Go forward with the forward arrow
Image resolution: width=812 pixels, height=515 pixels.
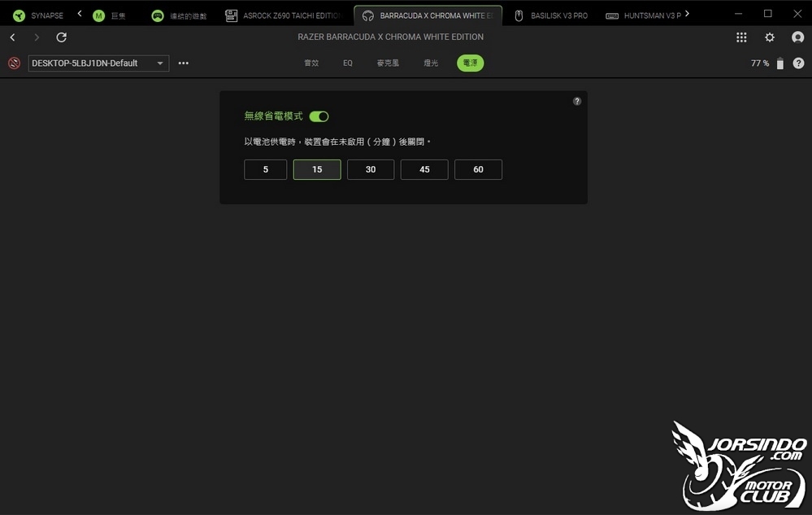(x=37, y=37)
